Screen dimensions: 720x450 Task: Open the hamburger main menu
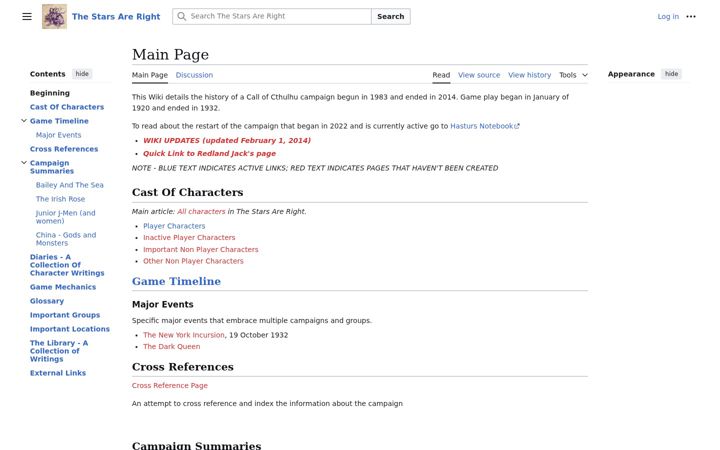click(27, 17)
